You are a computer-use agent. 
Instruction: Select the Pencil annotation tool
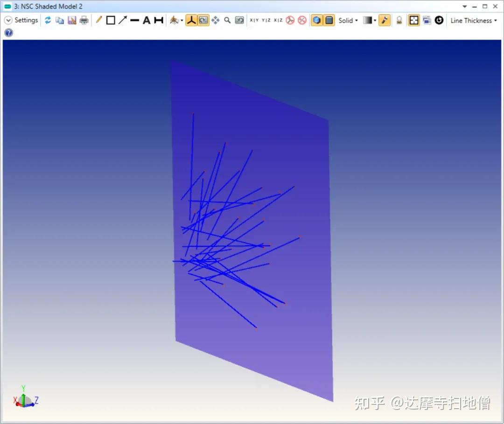point(99,20)
